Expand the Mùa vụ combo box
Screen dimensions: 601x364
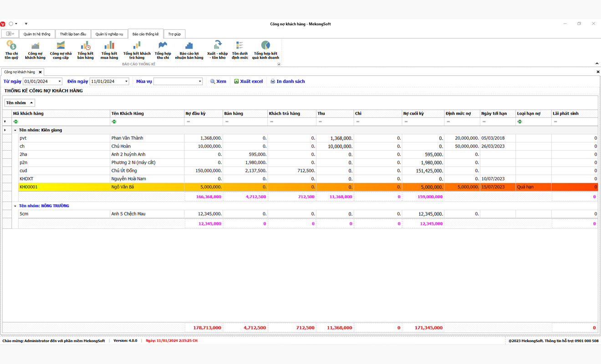(x=199, y=81)
